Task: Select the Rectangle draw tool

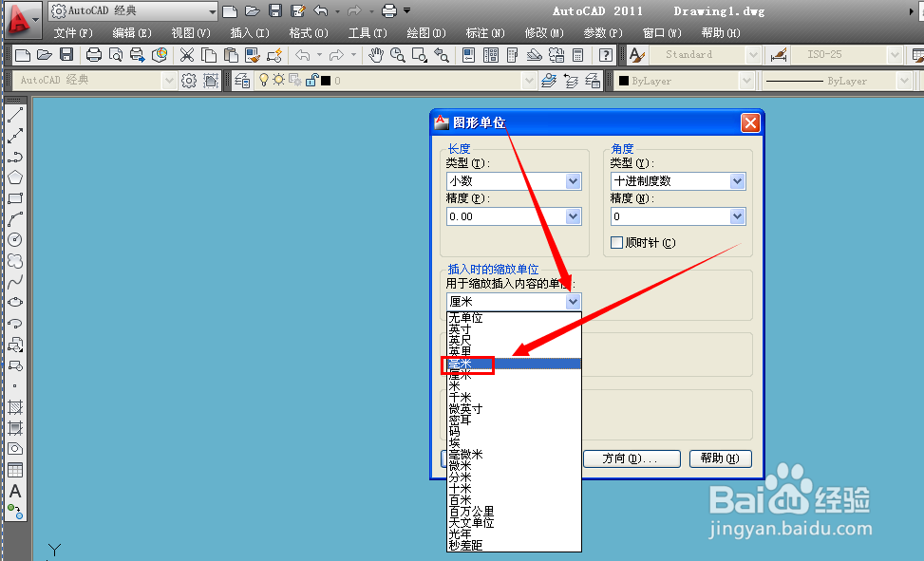Action: (x=15, y=198)
